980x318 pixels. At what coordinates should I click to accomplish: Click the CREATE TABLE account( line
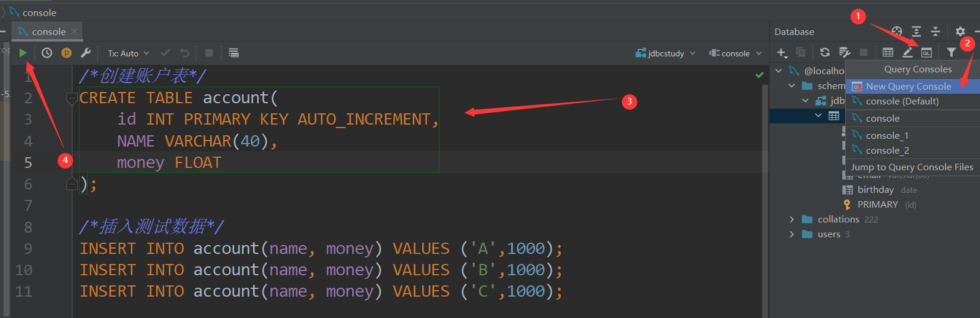(x=178, y=97)
